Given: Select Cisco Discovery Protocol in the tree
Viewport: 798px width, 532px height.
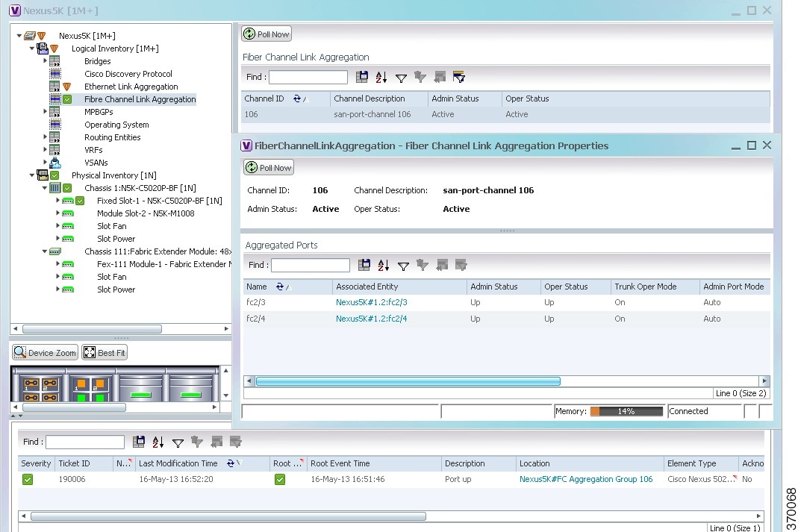Looking at the screenshot, I should point(128,74).
